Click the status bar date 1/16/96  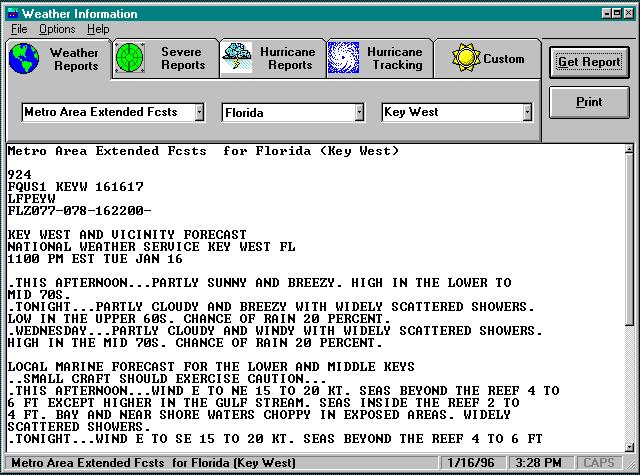point(471,463)
